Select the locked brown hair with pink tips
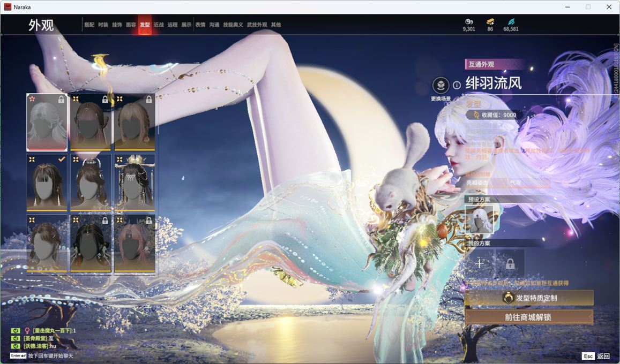620x364 pixels. [91, 123]
